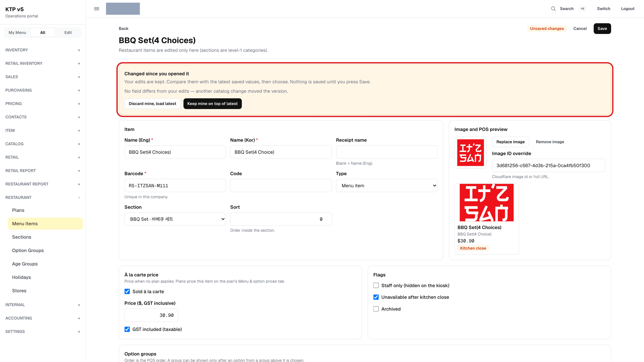Toggle the hamburger sidebar menu icon
Image resolution: width=644 pixels, height=362 pixels.
pyautogui.click(x=97, y=9)
